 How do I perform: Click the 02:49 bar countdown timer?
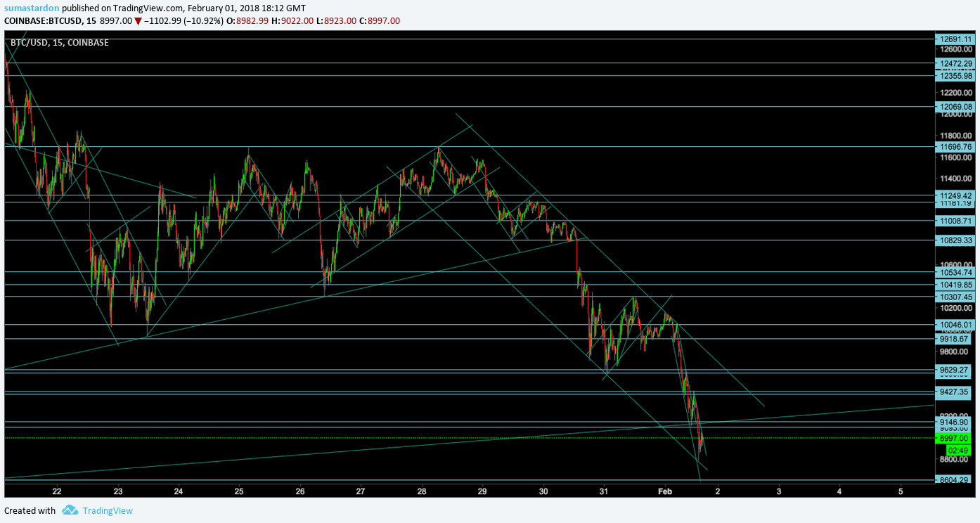point(958,450)
